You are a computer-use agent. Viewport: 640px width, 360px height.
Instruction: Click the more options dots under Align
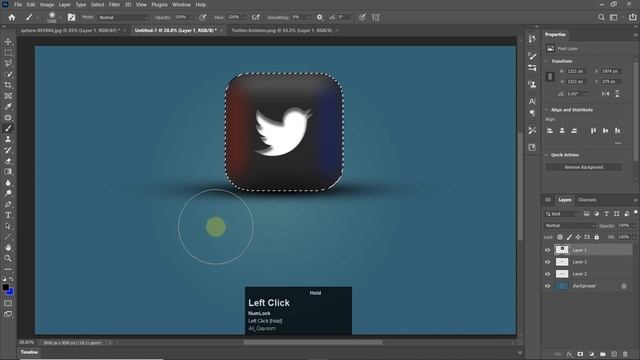(618, 143)
